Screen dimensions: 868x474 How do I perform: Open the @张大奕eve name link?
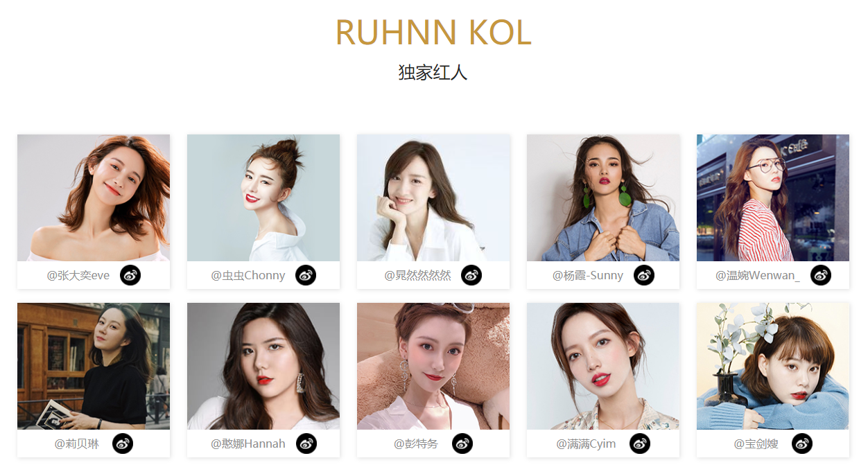click(x=78, y=275)
